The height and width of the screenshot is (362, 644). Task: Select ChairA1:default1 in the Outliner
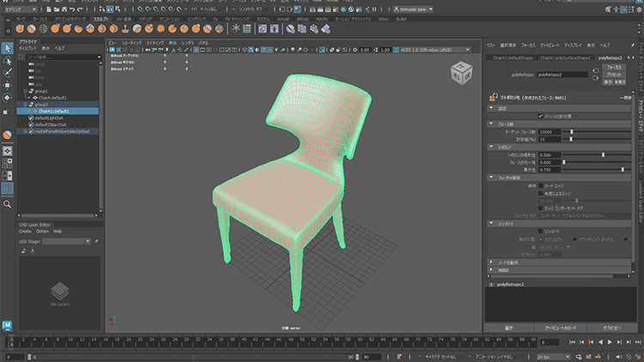click(x=58, y=111)
